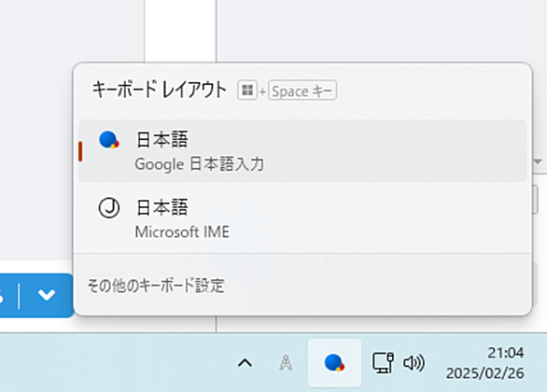Toggle the IME input mode 'A' indicator
The width and height of the screenshot is (547, 392).
tap(286, 363)
